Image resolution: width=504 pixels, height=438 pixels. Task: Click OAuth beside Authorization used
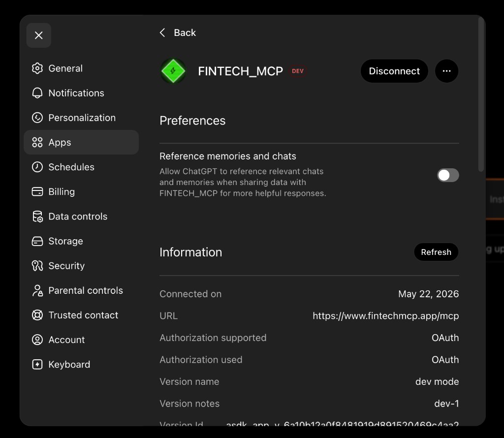pos(445,360)
